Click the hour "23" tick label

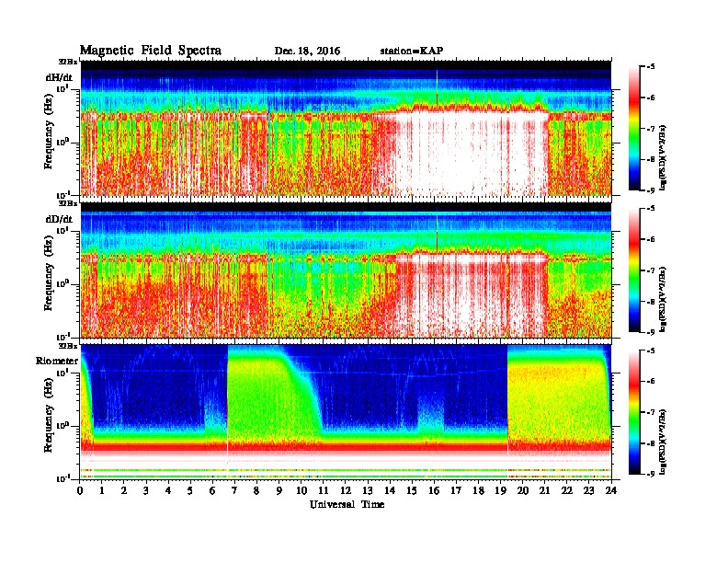(x=588, y=490)
